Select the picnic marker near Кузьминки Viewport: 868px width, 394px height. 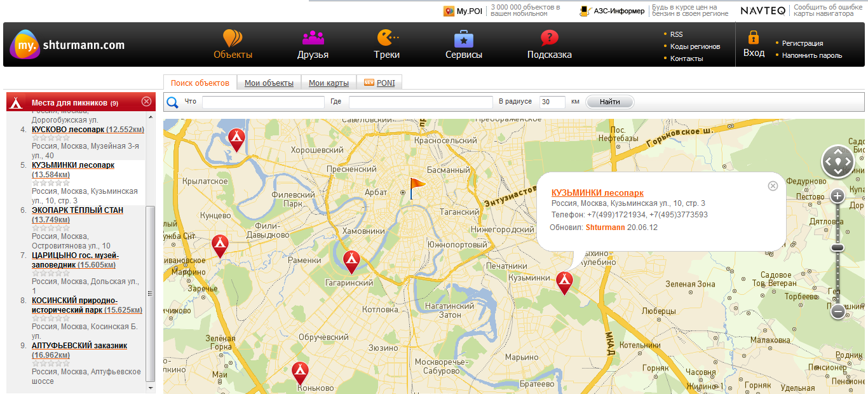click(564, 282)
